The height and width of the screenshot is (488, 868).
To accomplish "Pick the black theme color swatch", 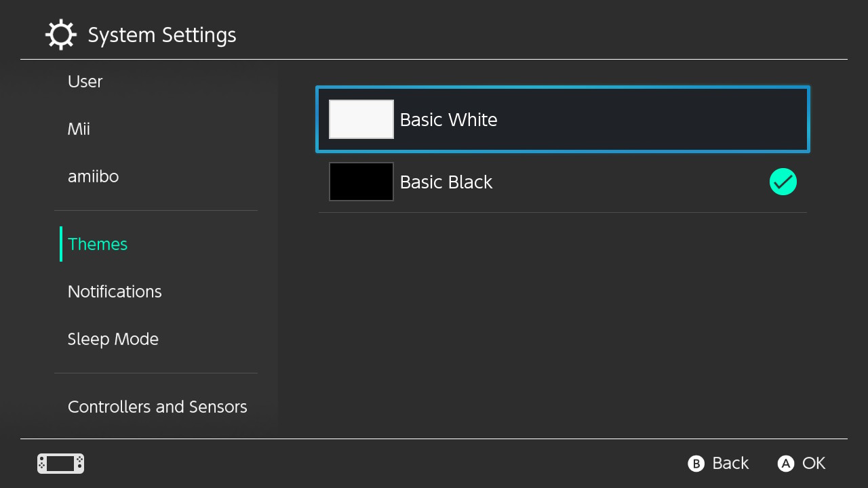I will [x=361, y=182].
